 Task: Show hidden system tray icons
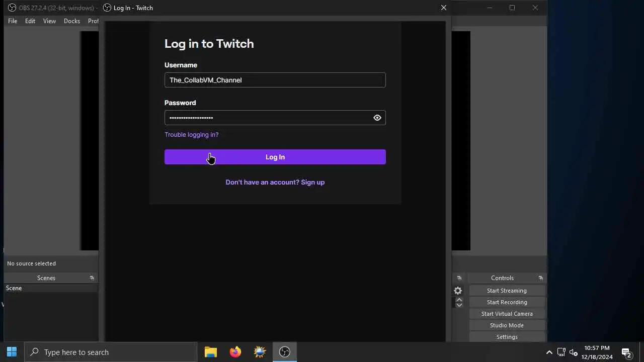pos(549,352)
